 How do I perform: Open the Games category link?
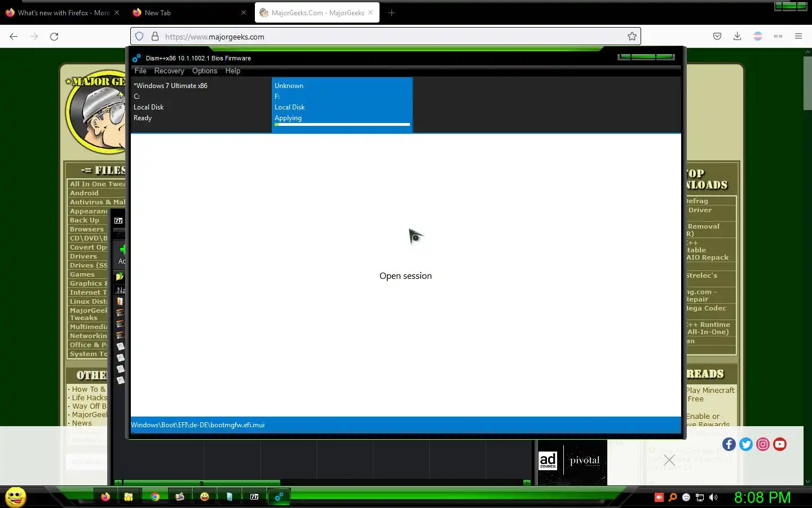[82, 274]
